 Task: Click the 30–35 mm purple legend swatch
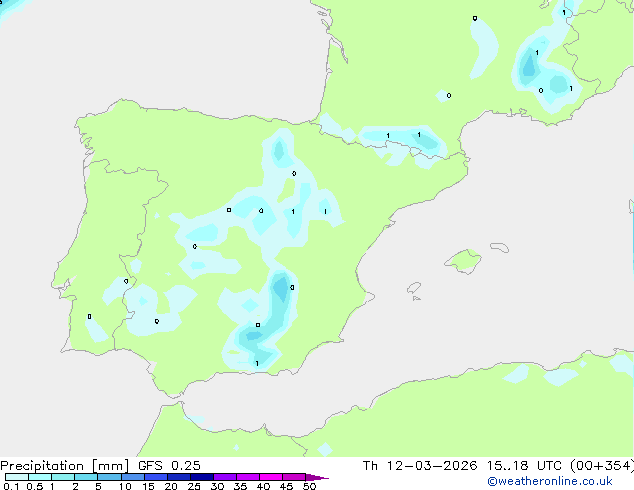[x=224, y=477]
